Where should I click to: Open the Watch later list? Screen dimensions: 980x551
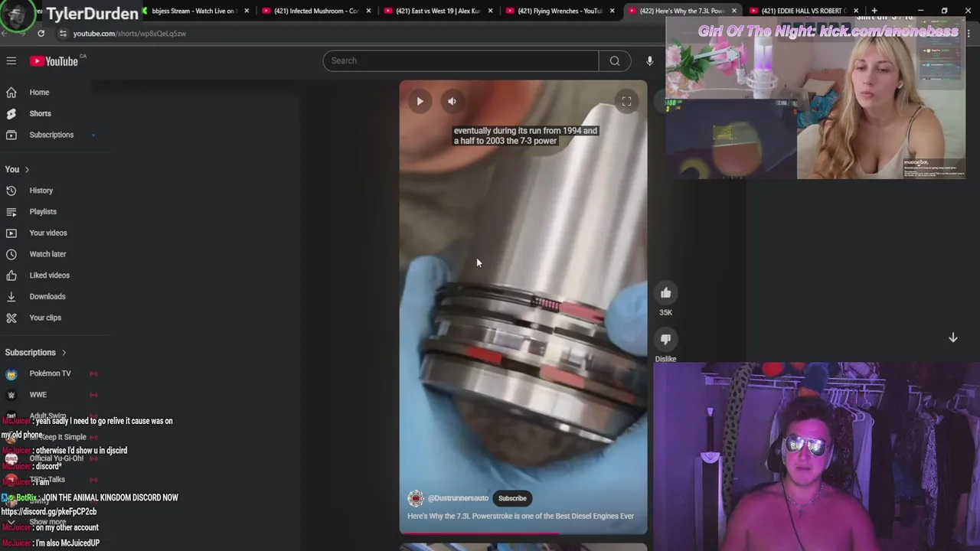(46, 254)
